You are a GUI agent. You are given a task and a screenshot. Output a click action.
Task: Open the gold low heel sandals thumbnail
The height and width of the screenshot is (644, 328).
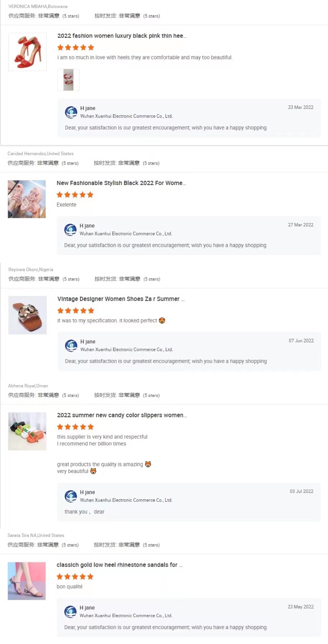[x=27, y=581]
